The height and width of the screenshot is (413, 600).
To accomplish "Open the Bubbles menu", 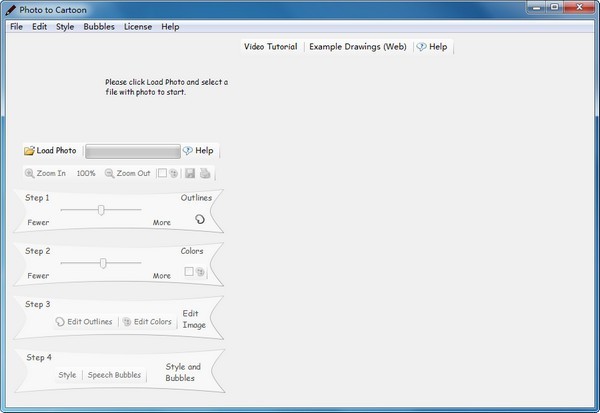I will 99,27.
